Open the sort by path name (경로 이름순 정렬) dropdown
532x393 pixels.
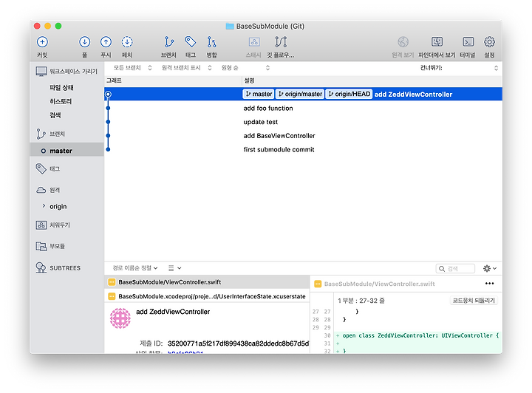click(x=135, y=268)
